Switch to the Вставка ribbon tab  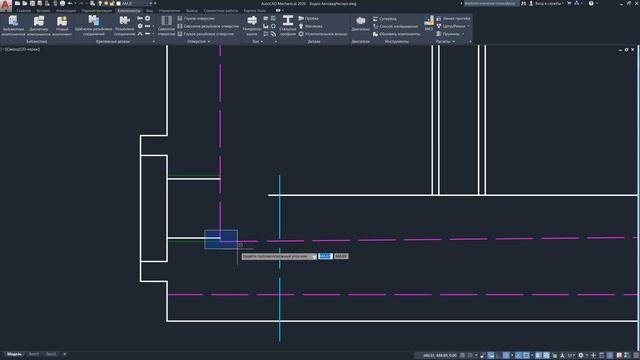pos(43,11)
